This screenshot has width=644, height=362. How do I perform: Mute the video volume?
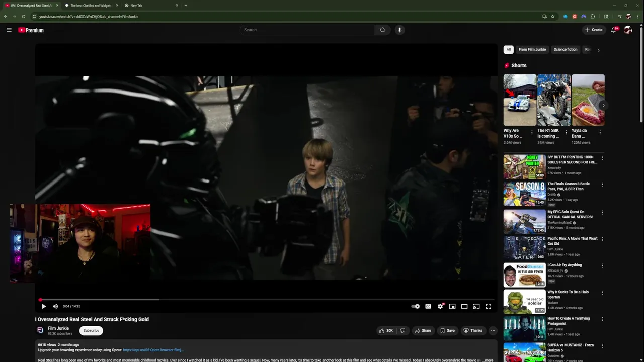pos(55,306)
